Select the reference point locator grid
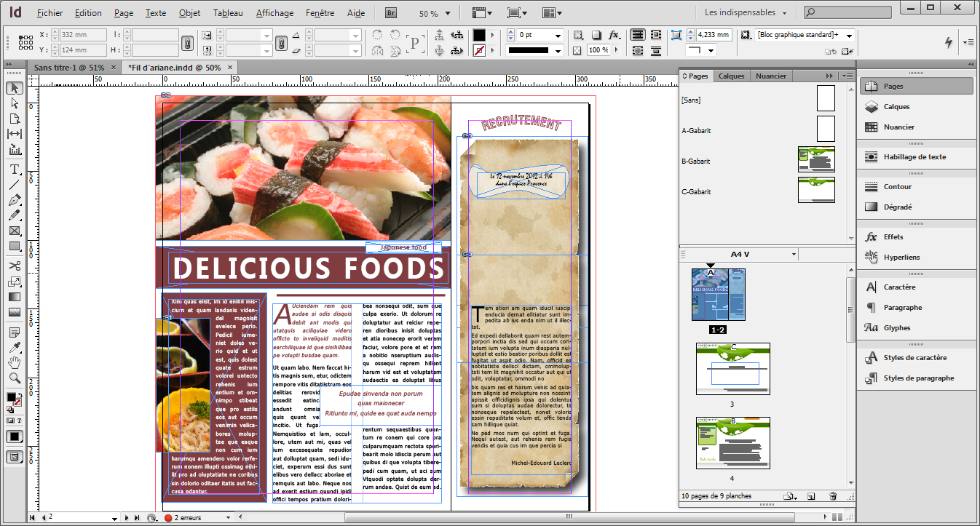This screenshot has width=980, height=526. point(25,42)
